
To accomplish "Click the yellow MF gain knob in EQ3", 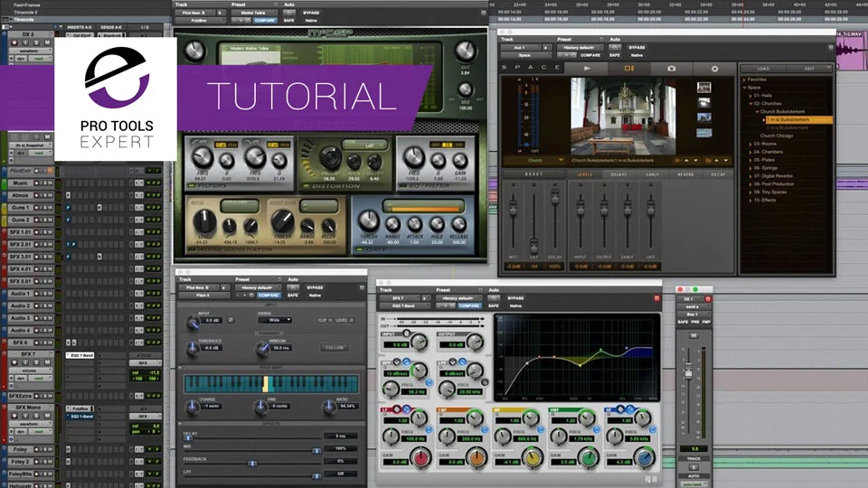I will click(533, 458).
